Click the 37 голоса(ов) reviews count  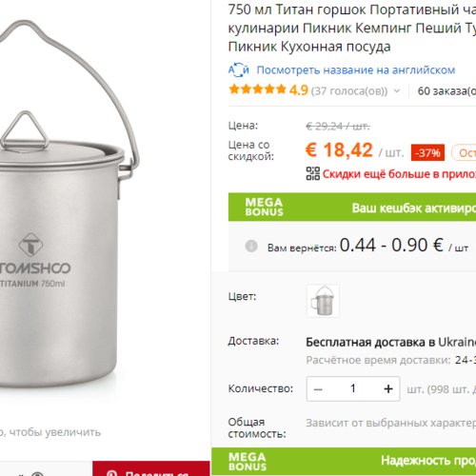tap(349, 91)
